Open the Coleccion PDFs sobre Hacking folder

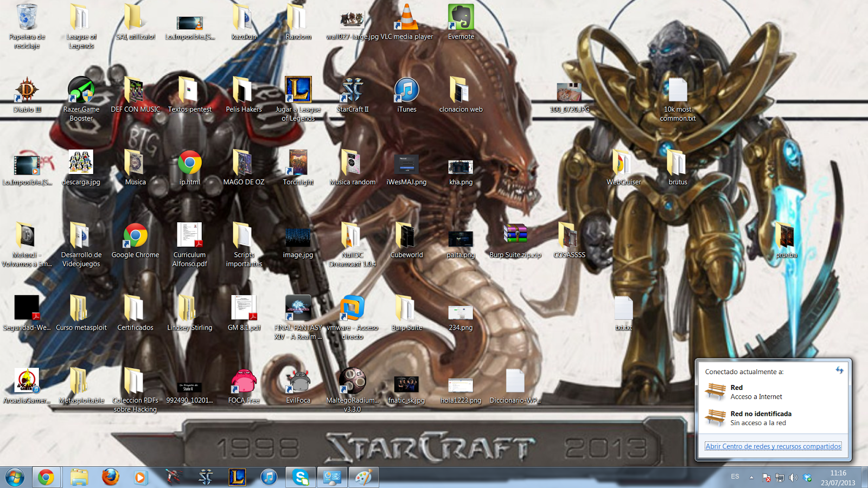[x=135, y=390]
